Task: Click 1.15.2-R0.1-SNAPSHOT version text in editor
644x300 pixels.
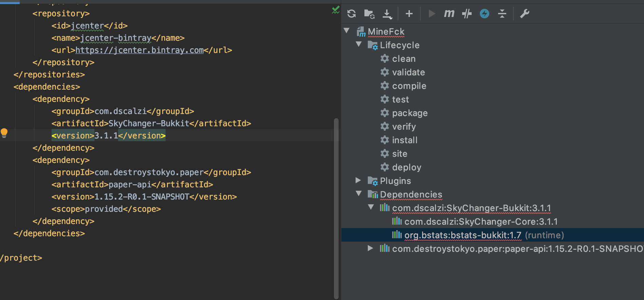Action: [142, 197]
